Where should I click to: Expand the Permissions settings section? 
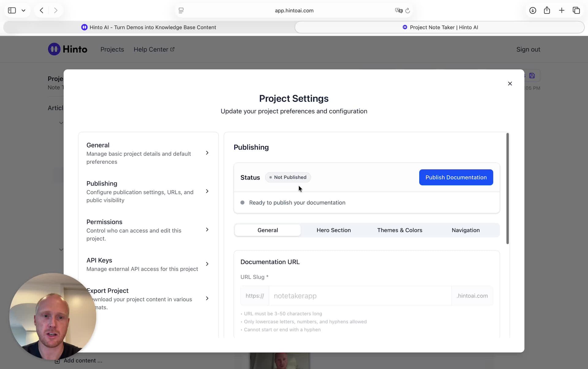(207, 230)
